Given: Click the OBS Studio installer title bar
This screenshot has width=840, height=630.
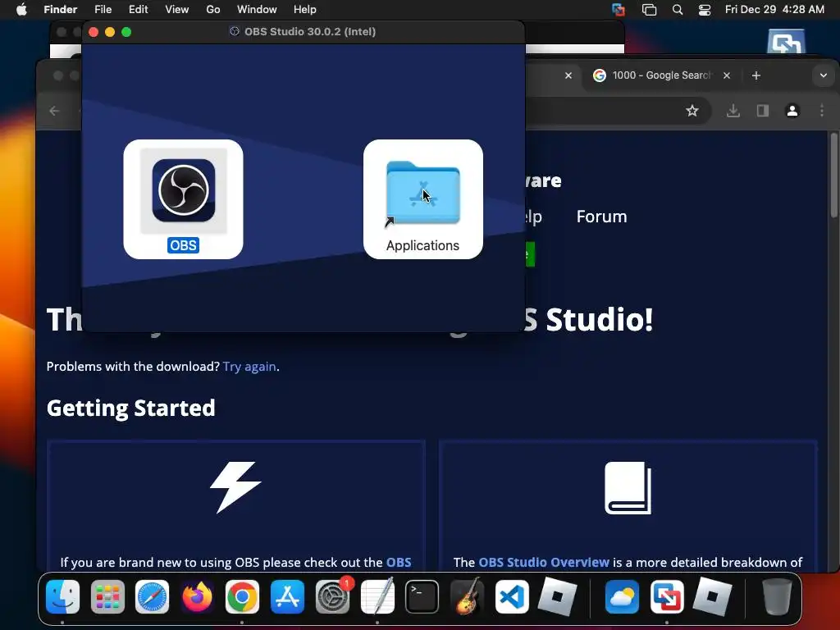Looking at the screenshot, I should 304,32.
